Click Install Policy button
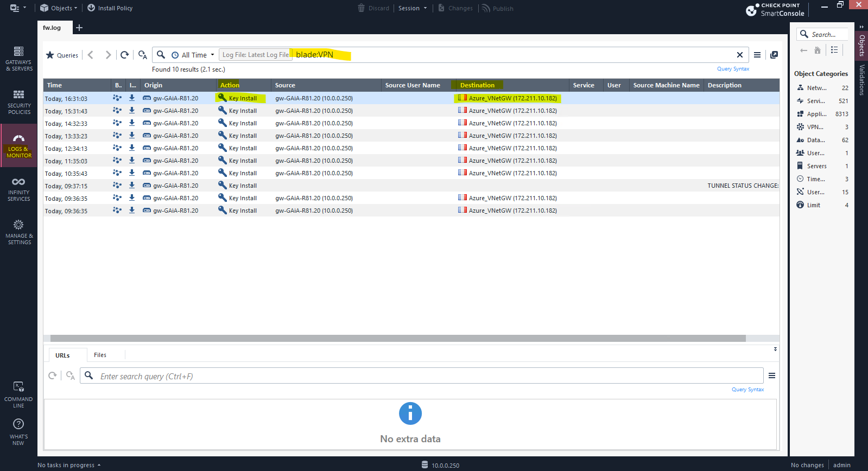Image resolution: width=868 pixels, height=471 pixels. coord(110,8)
